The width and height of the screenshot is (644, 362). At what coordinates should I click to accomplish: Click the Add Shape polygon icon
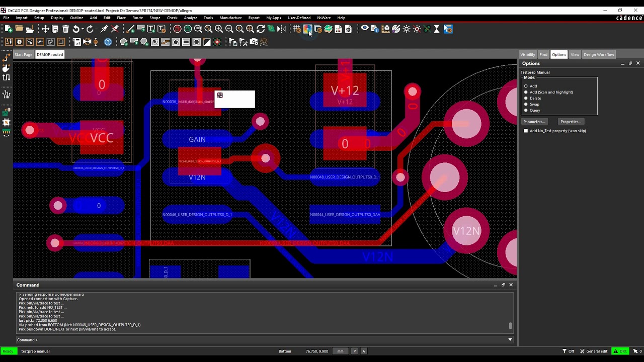(x=123, y=42)
